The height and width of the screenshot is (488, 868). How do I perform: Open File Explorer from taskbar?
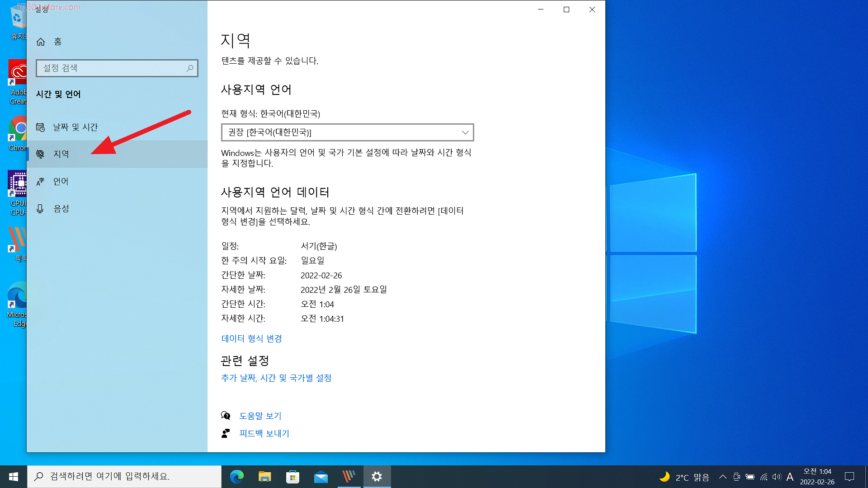[x=264, y=477]
